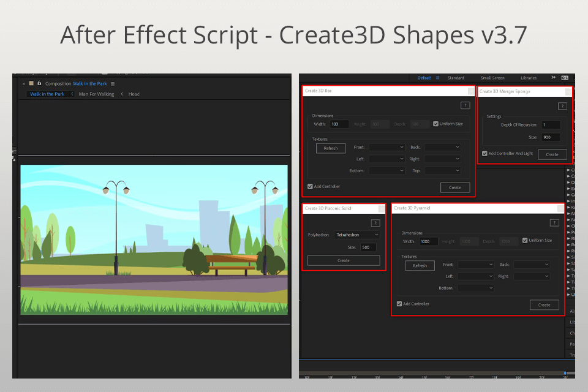Click the tan label swatch on the composition tab

[x=32, y=83]
